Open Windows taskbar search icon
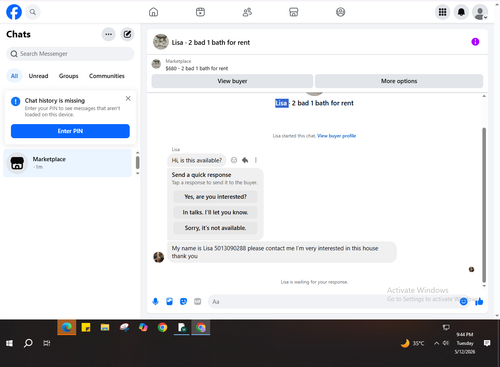Viewport: 500px width, 367px height. pos(28,343)
